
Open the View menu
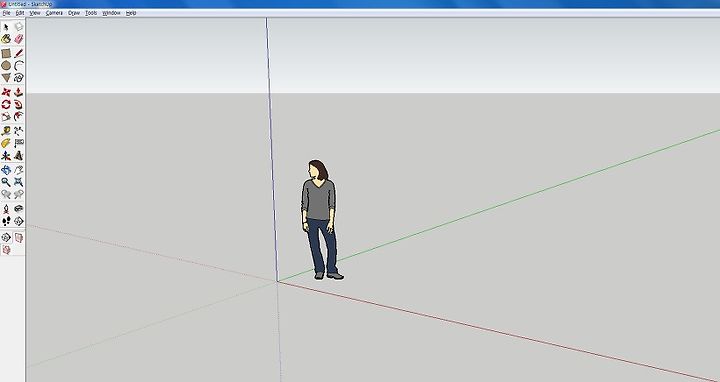coord(35,13)
